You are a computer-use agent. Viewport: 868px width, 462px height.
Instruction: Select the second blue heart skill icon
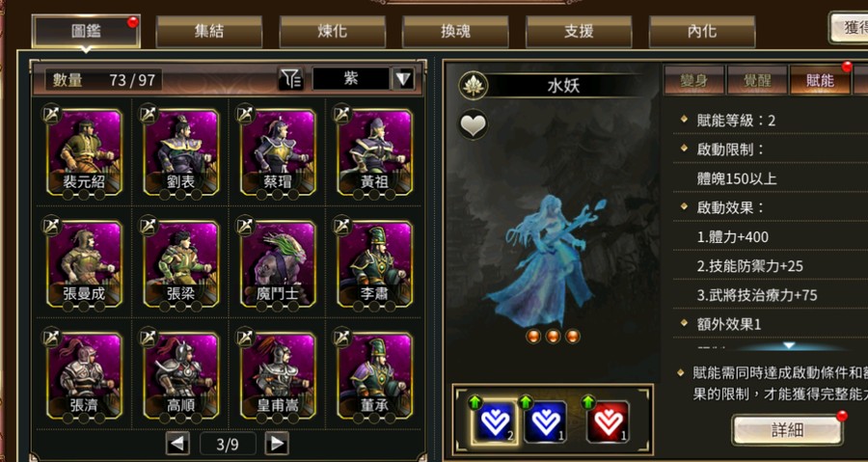[545, 421]
